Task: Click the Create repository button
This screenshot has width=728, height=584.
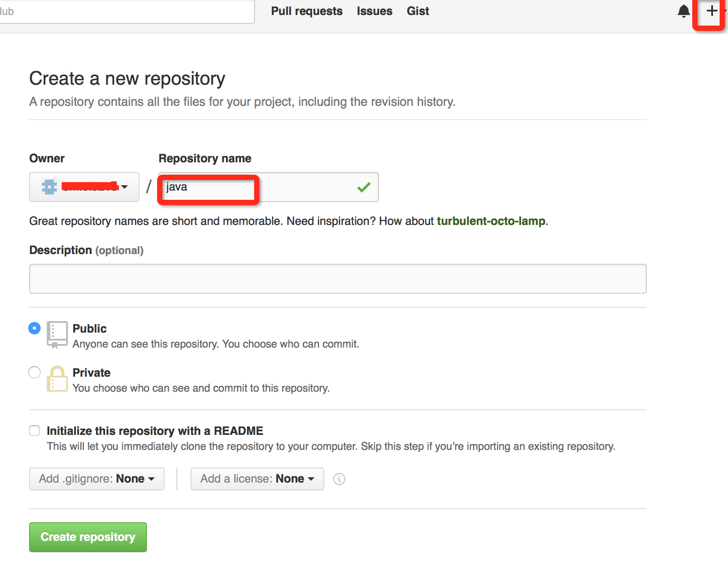Action: click(x=88, y=537)
